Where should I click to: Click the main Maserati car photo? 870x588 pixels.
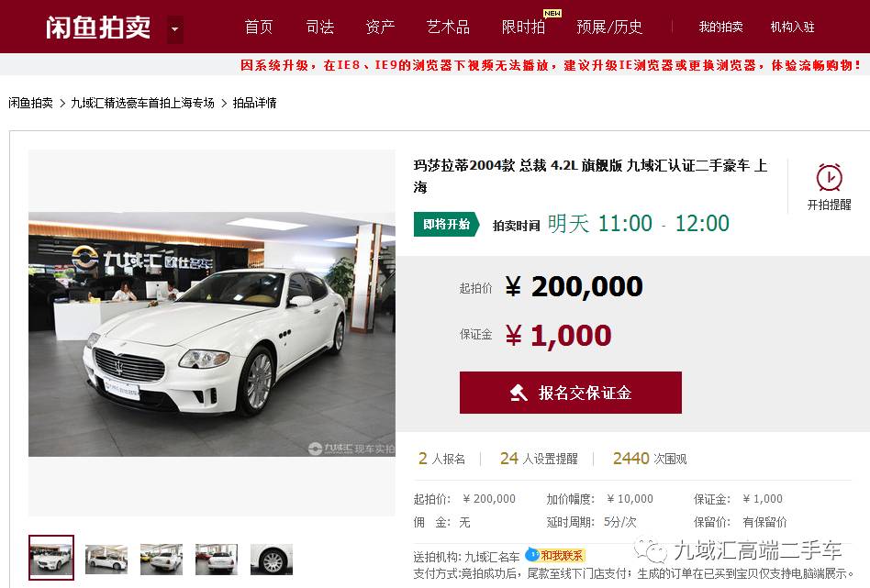[x=212, y=334]
